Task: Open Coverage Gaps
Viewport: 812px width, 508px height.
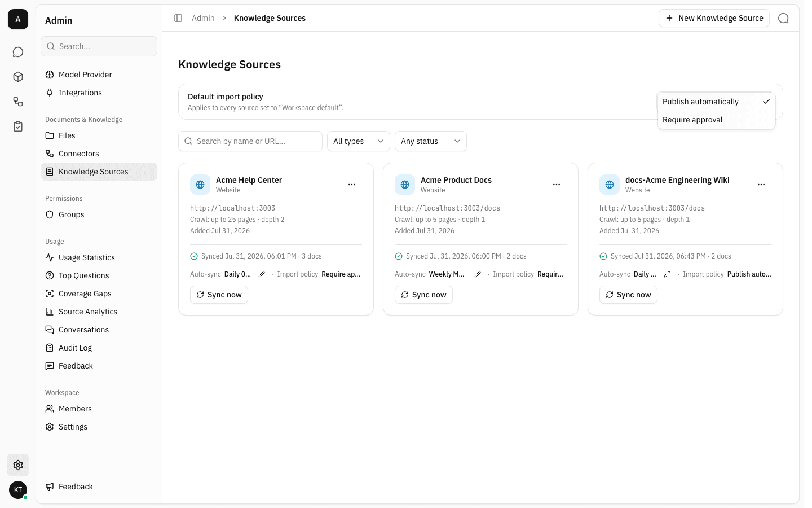Action: pyautogui.click(x=99, y=294)
